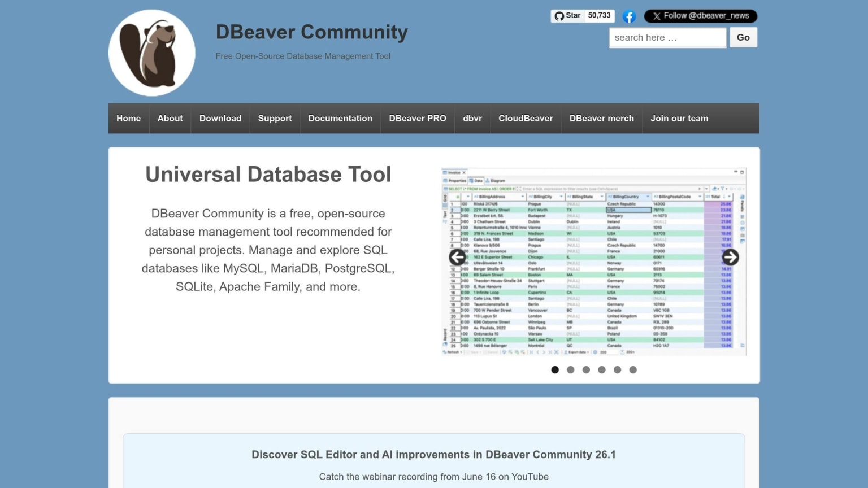Image resolution: width=868 pixels, height=488 pixels.
Task: Open the Documentation menu item
Action: point(340,118)
